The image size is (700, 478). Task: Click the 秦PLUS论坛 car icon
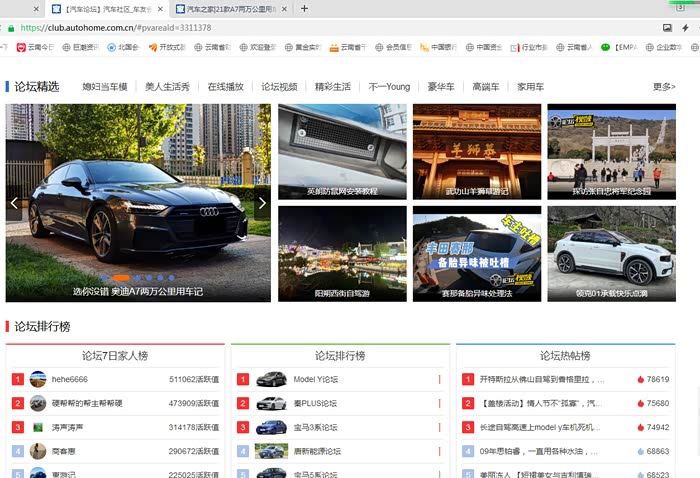tap(271, 403)
